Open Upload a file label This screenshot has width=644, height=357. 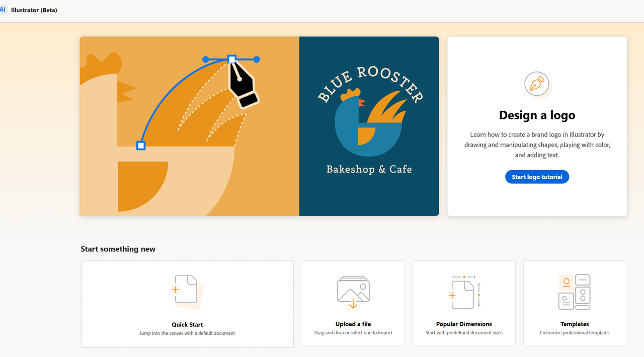pos(353,324)
